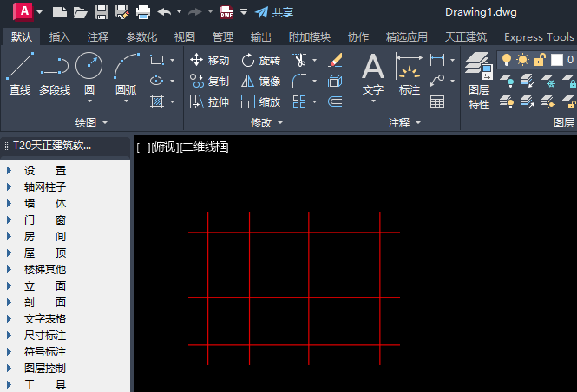
Task: Open the Arc (圆弧) options arrow
Action: pyautogui.click(x=126, y=101)
